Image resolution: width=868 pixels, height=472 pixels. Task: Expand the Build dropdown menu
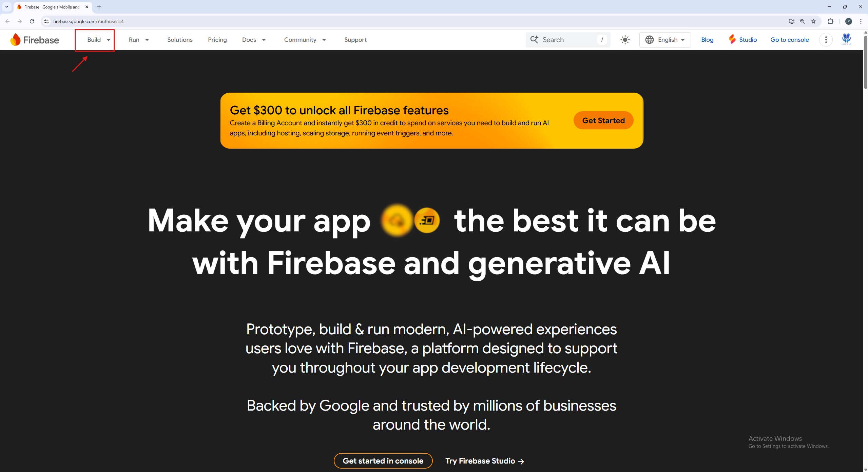pos(99,40)
